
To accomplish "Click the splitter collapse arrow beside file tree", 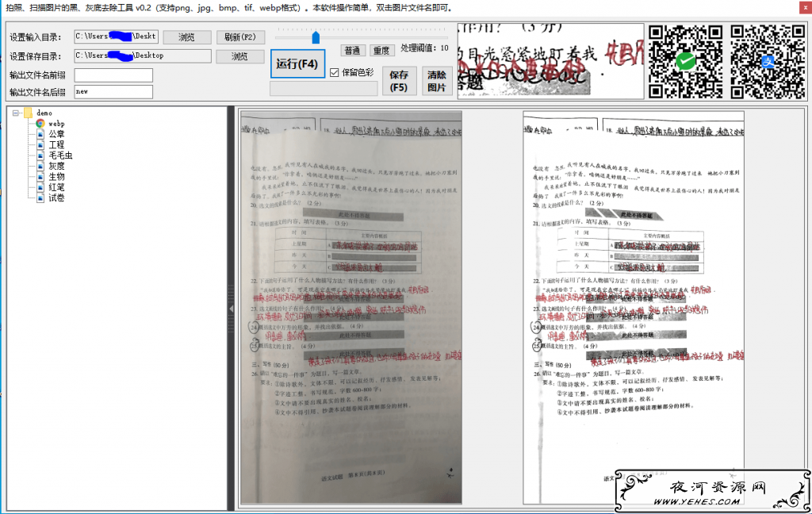I will pyautogui.click(x=231, y=309).
